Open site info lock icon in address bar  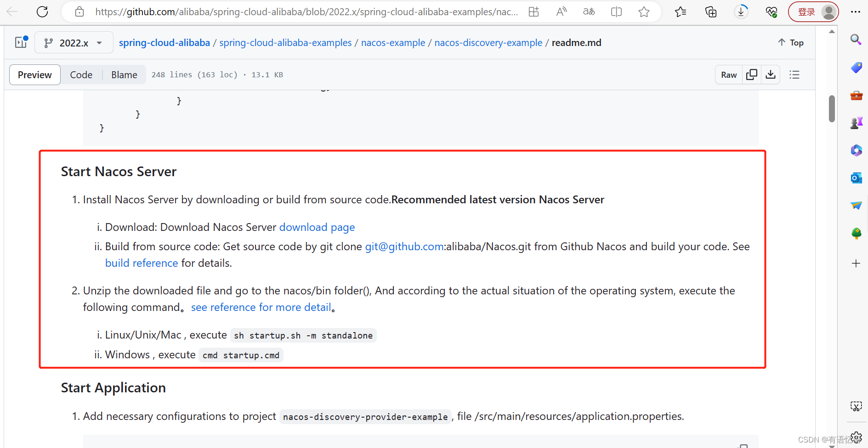pyautogui.click(x=79, y=12)
